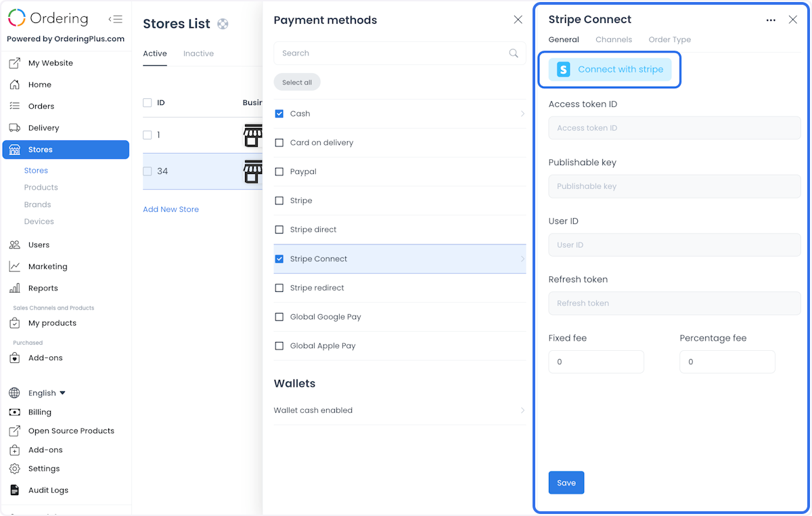Open the Brands submenu item
The image size is (812, 516).
point(38,205)
